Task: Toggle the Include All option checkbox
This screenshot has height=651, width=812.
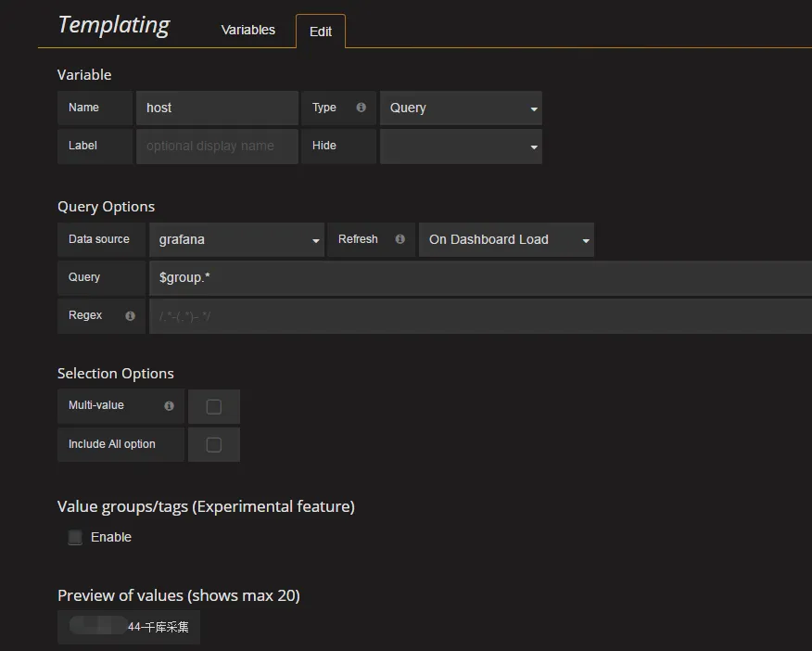Action: pyautogui.click(x=213, y=445)
